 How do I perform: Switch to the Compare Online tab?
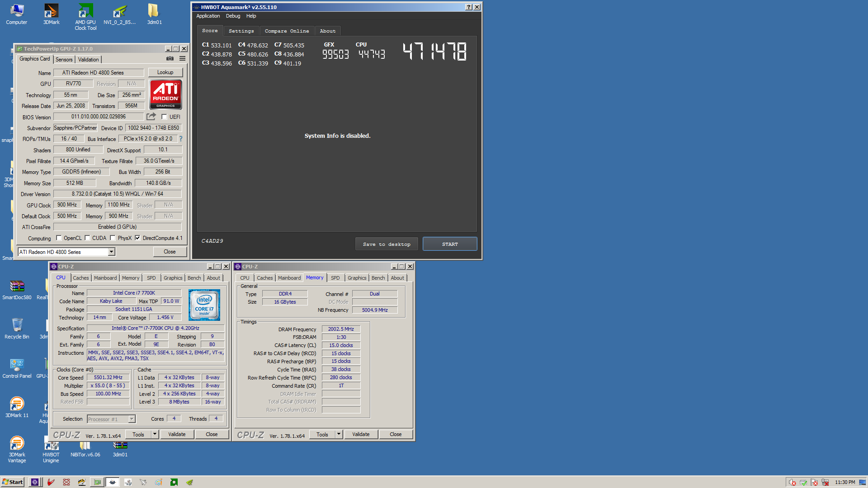[287, 31]
